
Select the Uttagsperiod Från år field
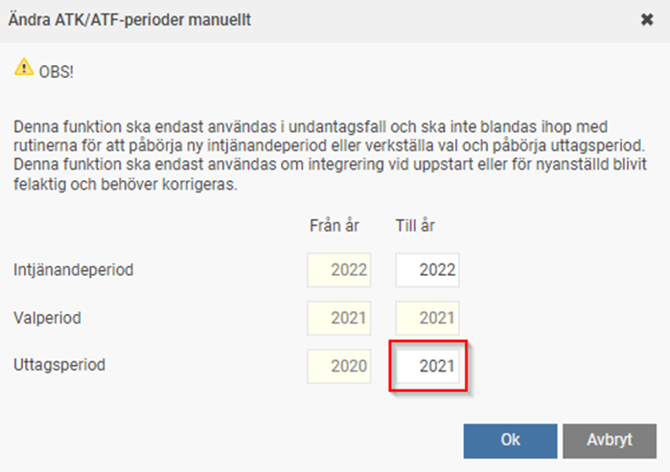coord(339,366)
